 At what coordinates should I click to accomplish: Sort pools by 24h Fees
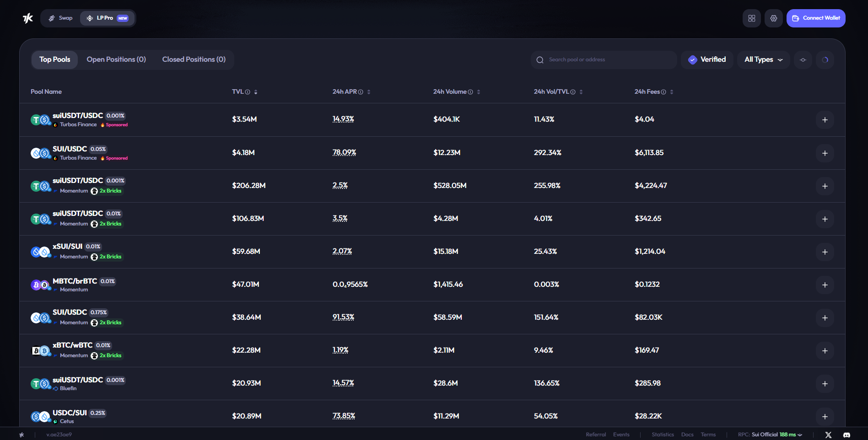pos(672,92)
